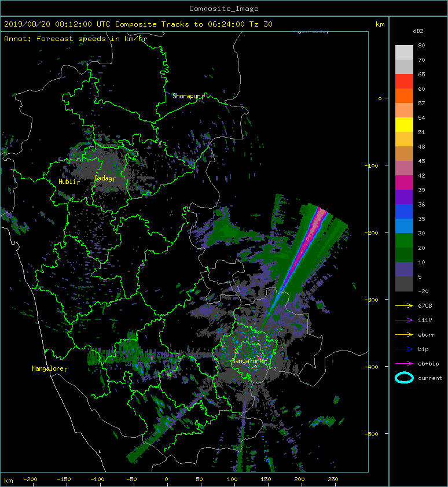The height and width of the screenshot is (487, 448).
Task: Select the bright yellow 51–54 dBZ swatch
Action: pos(404,125)
